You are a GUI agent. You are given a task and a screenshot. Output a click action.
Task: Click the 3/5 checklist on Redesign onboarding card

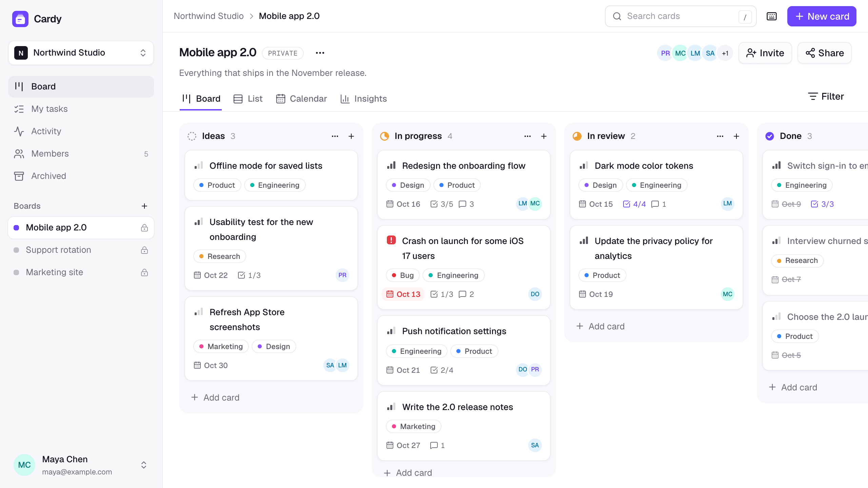(442, 204)
